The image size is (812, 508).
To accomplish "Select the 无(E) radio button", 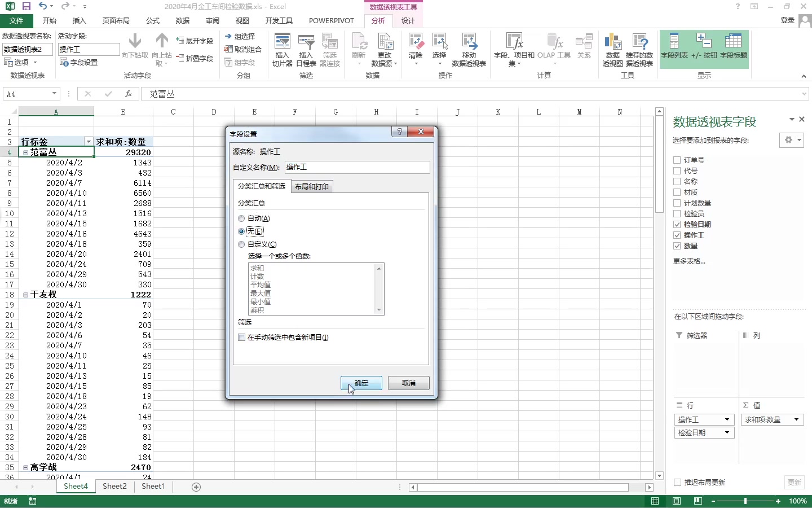I will click(x=241, y=231).
